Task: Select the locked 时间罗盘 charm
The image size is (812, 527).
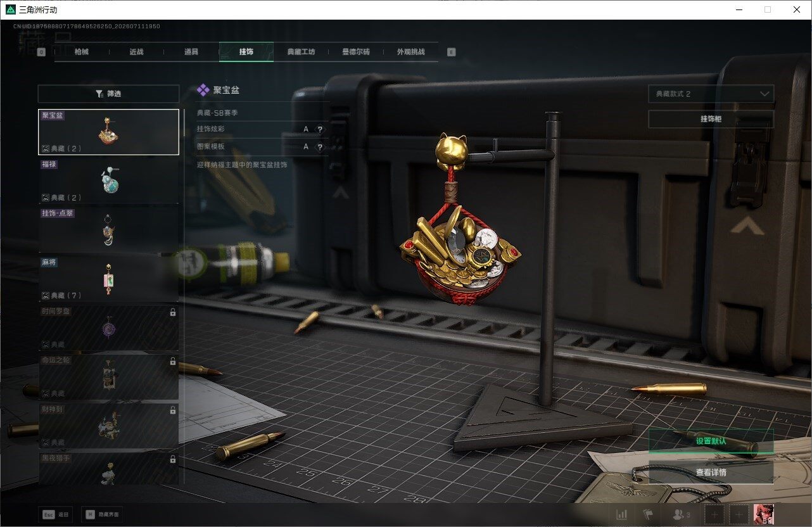Action: (x=108, y=328)
